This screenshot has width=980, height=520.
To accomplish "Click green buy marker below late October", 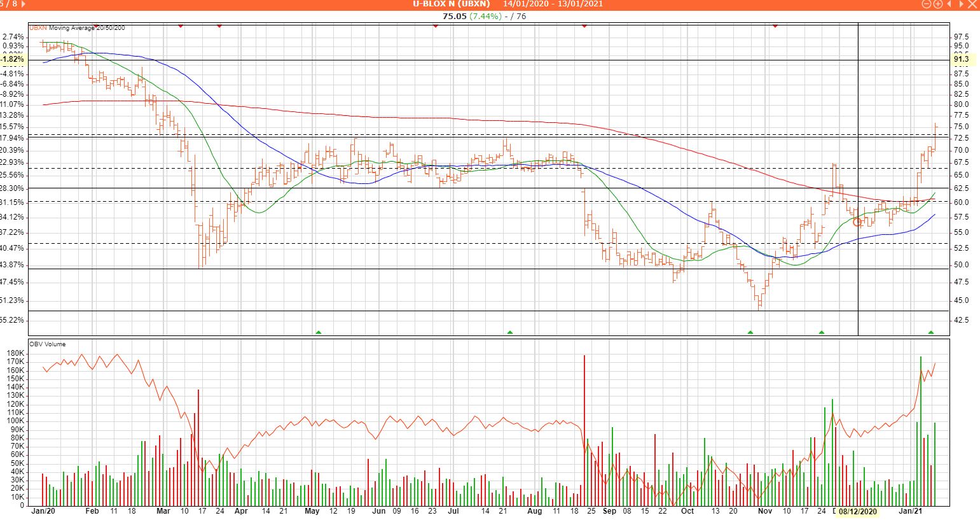I will (x=750, y=332).
